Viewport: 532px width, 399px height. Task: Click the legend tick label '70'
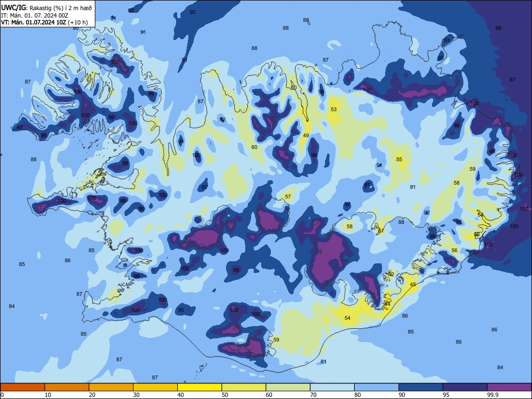pyautogui.click(x=313, y=395)
